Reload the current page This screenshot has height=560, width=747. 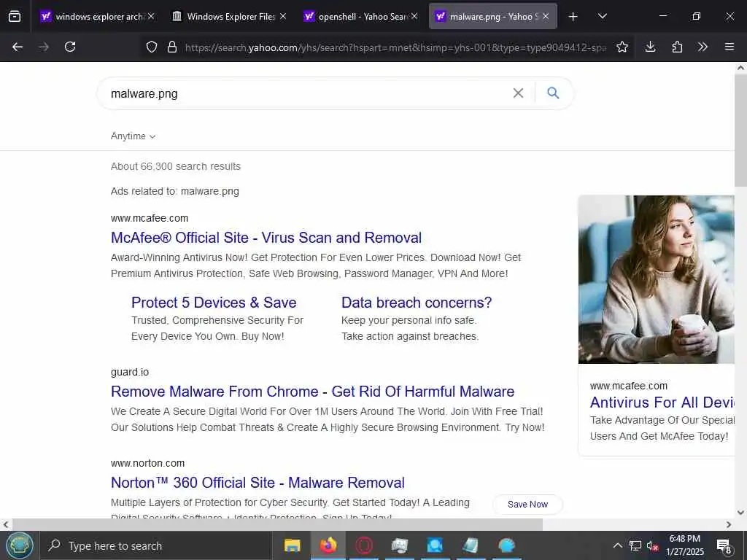click(x=70, y=47)
